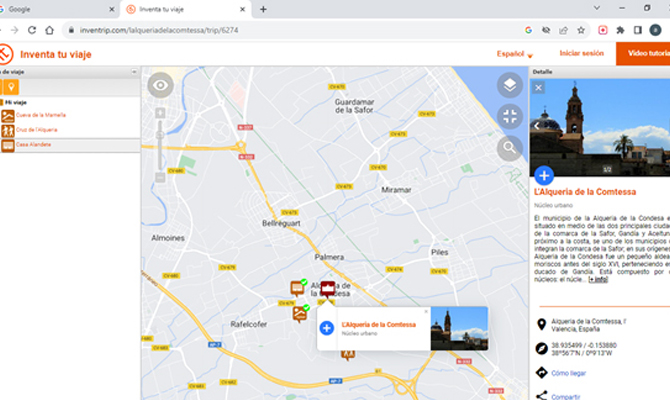Close the Detalle photo panel
Viewport: 670px width, 400px height.
click(x=538, y=88)
